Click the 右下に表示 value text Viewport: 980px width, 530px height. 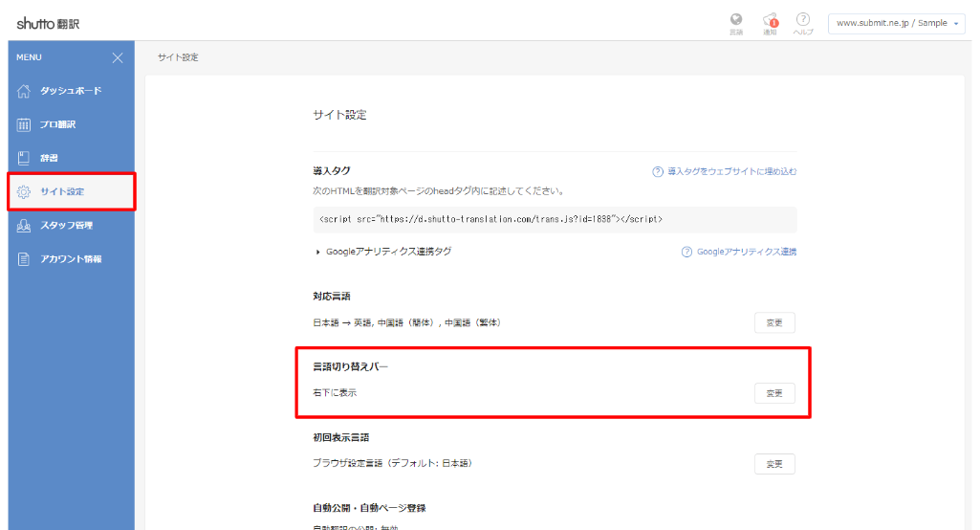[335, 393]
